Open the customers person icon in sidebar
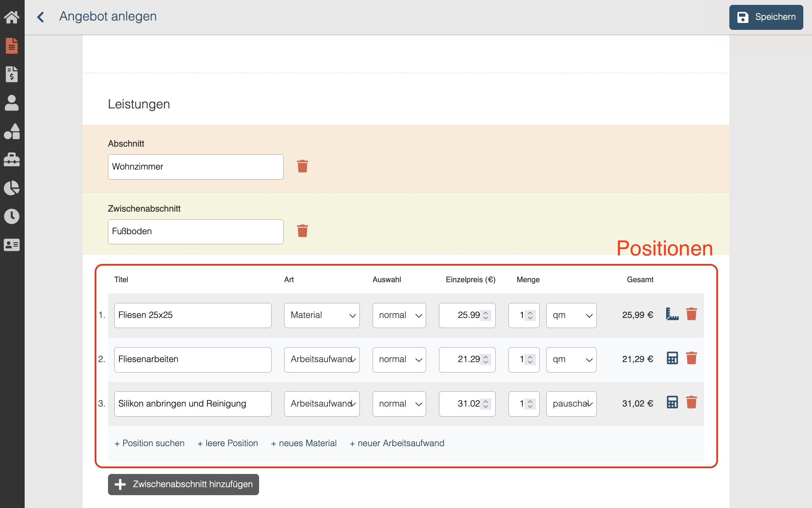Viewport: 812px width, 508px height. click(x=12, y=103)
